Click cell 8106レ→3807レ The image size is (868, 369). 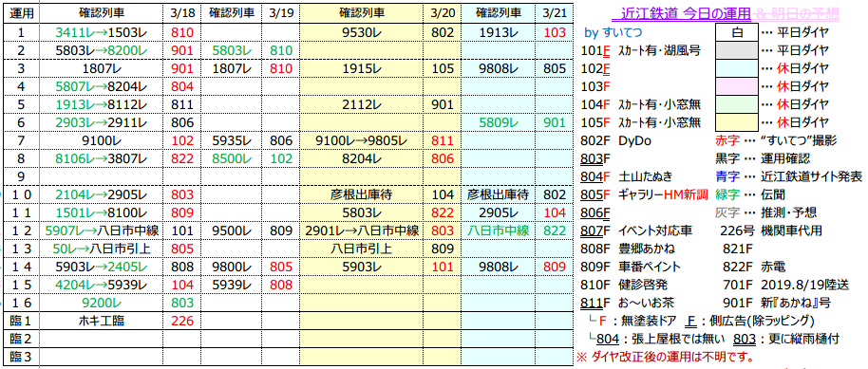pyautogui.click(x=101, y=158)
